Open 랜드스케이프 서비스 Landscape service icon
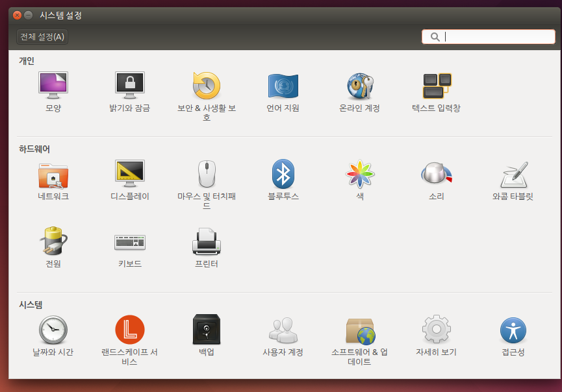The image size is (562, 392). (x=130, y=330)
